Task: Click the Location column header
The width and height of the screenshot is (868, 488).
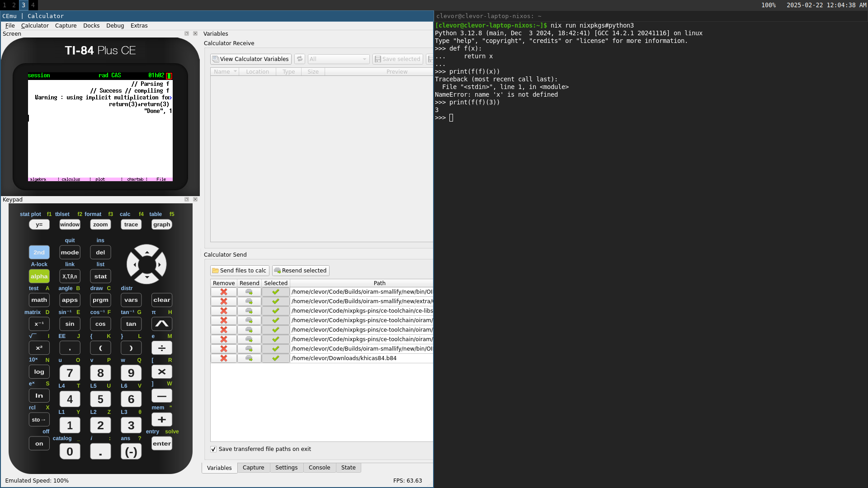Action: [x=257, y=72]
